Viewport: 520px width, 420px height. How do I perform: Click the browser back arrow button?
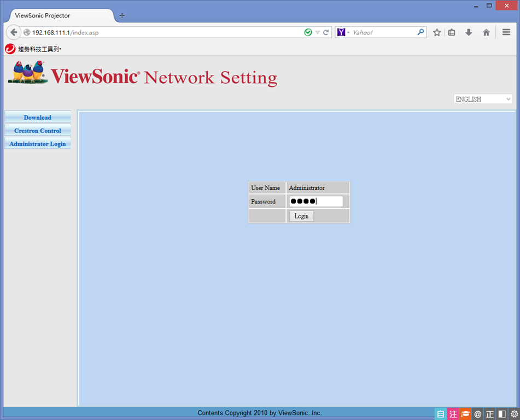coord(14,32)
